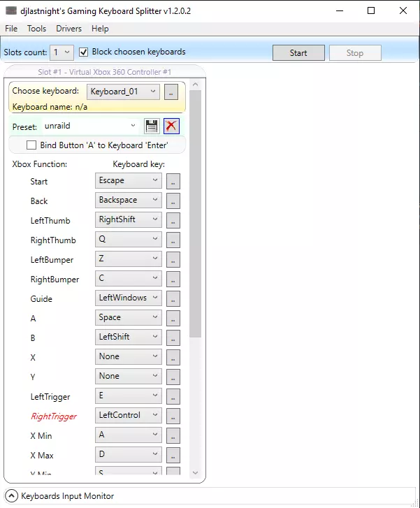Click scrollbar down arrow in slot panel
This screenshot has width=420, height=508.
[195, 472]
